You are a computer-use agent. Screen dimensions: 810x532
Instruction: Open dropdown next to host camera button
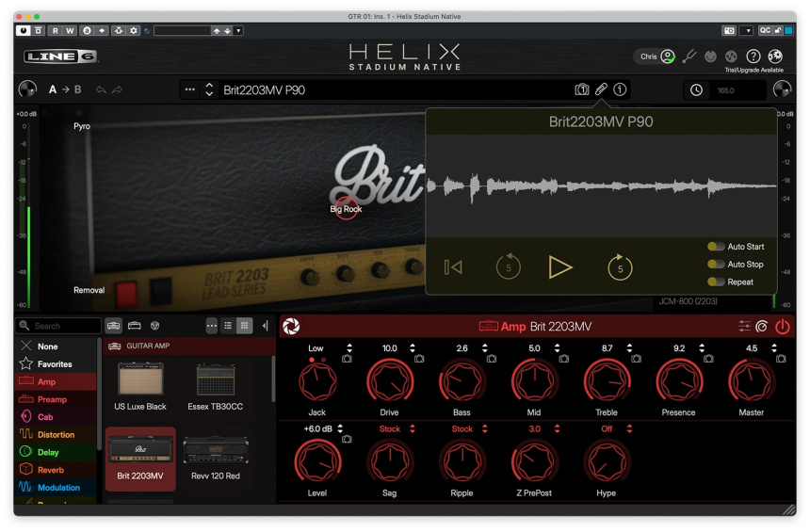point(748,30)
